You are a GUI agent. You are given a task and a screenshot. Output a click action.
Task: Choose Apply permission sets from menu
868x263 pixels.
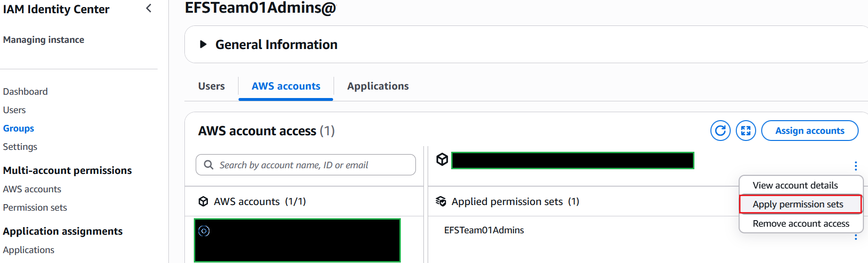coord(801,204)
